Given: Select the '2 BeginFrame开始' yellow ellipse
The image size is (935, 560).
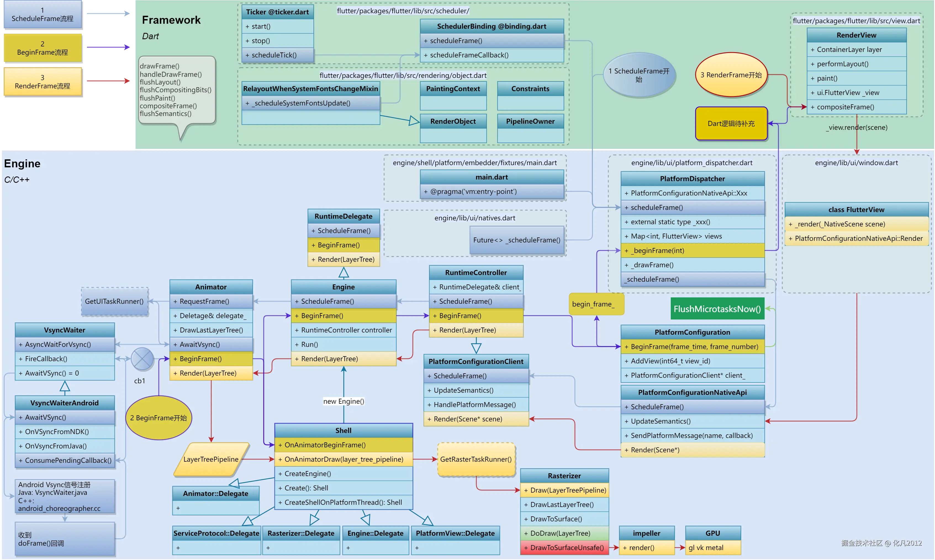Looking at the screenshot, I should [x=159, y=418].
